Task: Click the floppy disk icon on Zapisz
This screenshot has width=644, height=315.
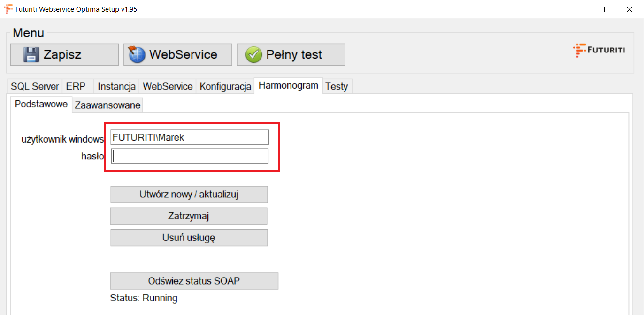Action: [x=31, y=55]
